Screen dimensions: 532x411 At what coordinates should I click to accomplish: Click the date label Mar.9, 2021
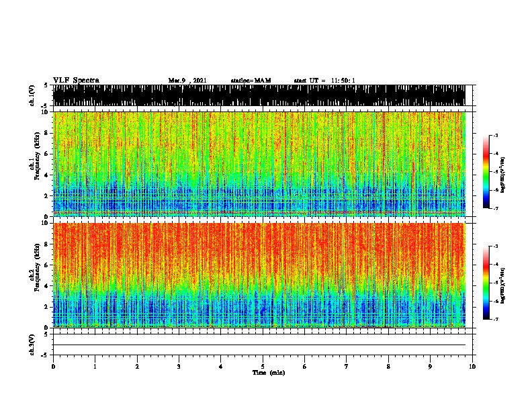point(187,81)
